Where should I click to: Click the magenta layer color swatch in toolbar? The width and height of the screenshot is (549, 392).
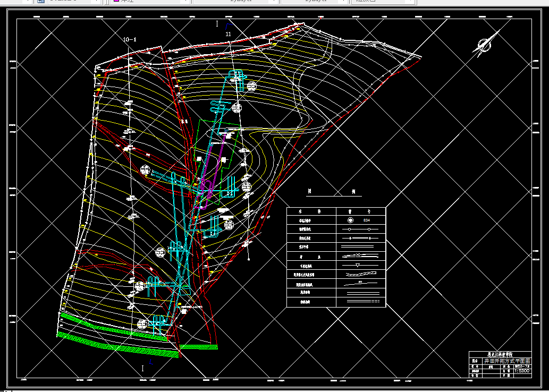point(116,1)
